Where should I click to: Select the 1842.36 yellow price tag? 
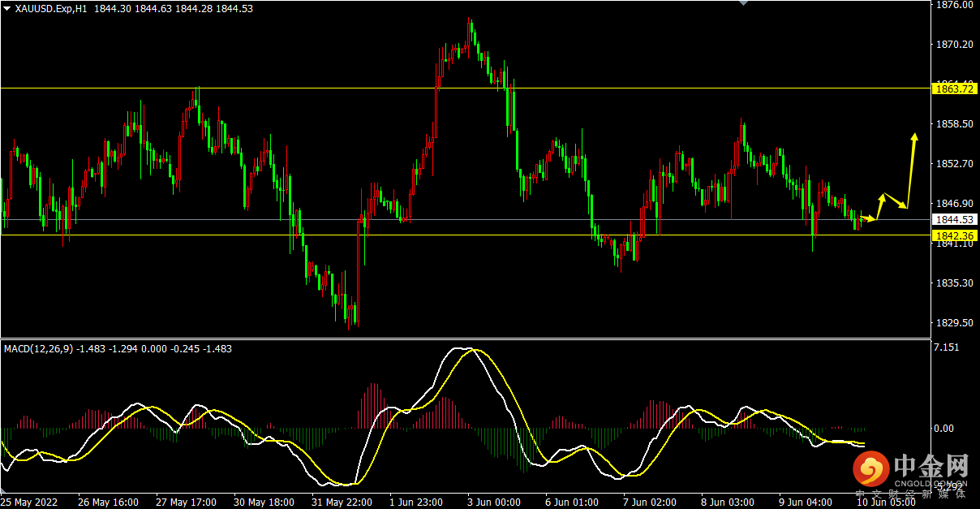pos(954,235)
